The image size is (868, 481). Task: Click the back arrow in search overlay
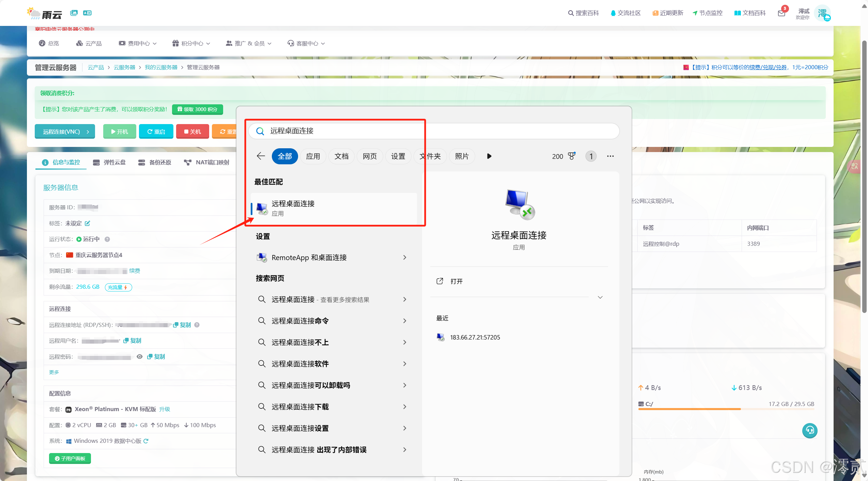260,156
